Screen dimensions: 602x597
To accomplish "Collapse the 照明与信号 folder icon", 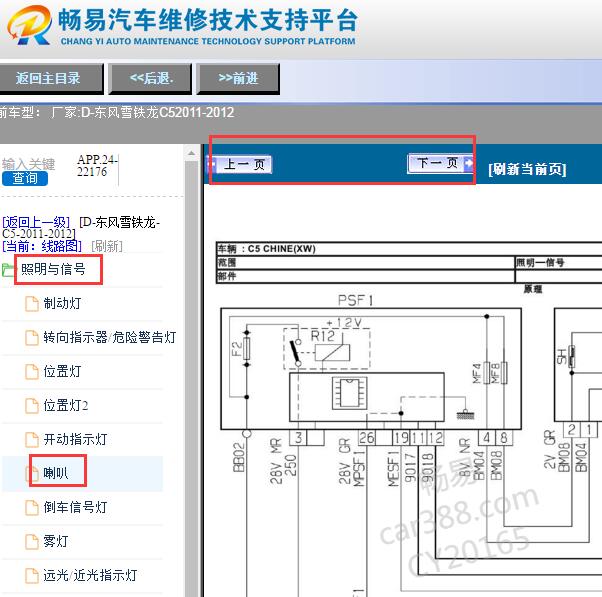I will (8, 270).
